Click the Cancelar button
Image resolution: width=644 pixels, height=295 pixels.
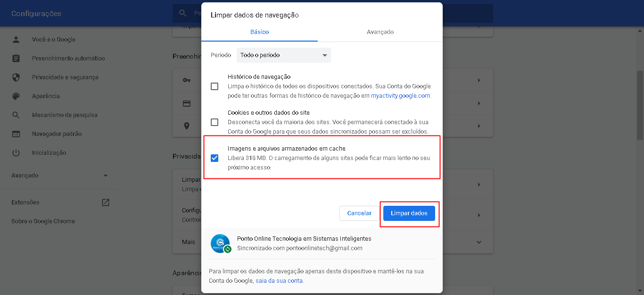pos(359,213)
